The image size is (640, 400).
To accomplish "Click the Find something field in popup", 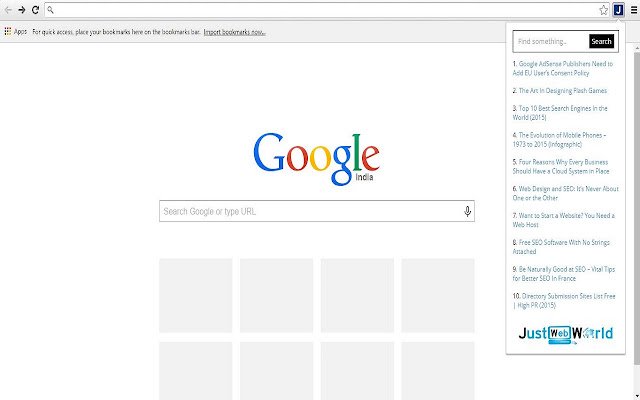I will tap(551, 41).
